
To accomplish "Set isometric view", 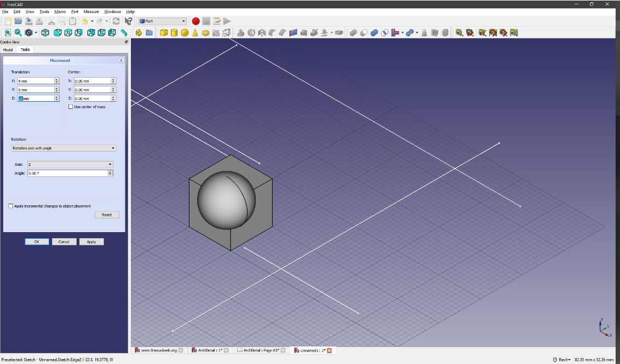I will coord(45,33).
